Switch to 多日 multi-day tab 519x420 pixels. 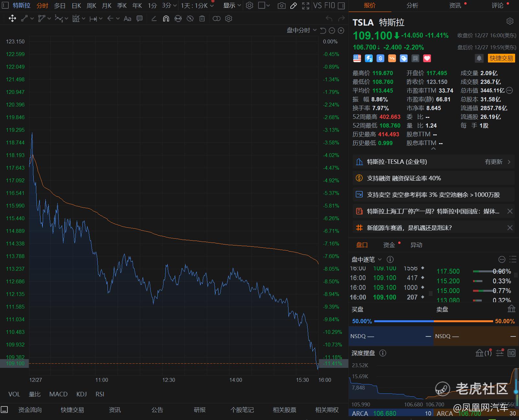click(60, 6)
